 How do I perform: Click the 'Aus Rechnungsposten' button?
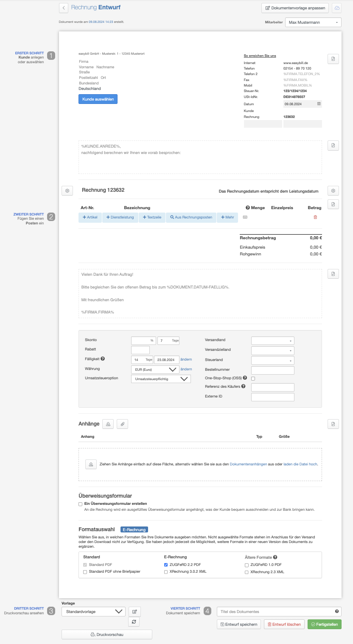pos(191,217)
